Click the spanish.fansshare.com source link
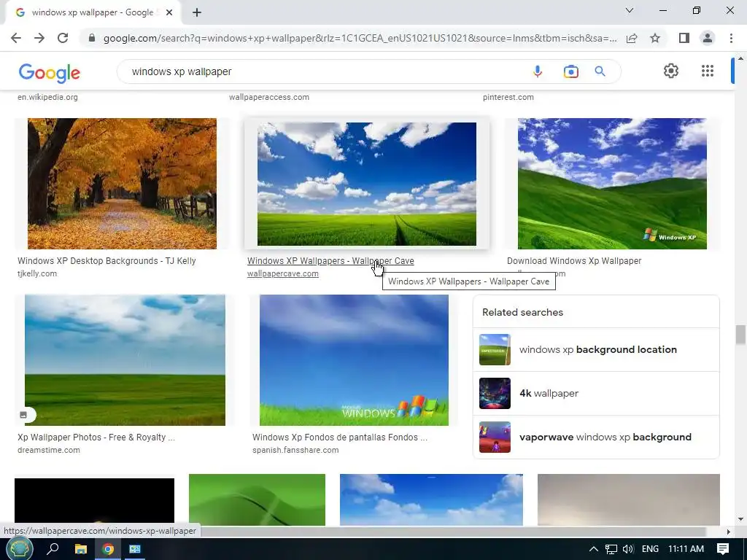Screen dimensions: 747x560 pyautogui.click(x=295, y=450)
